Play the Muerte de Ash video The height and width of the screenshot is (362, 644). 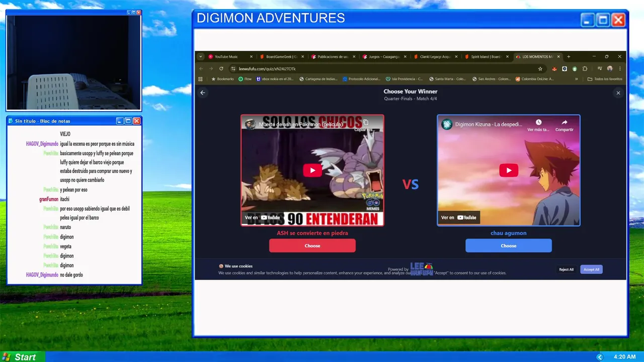pos(312,170)
